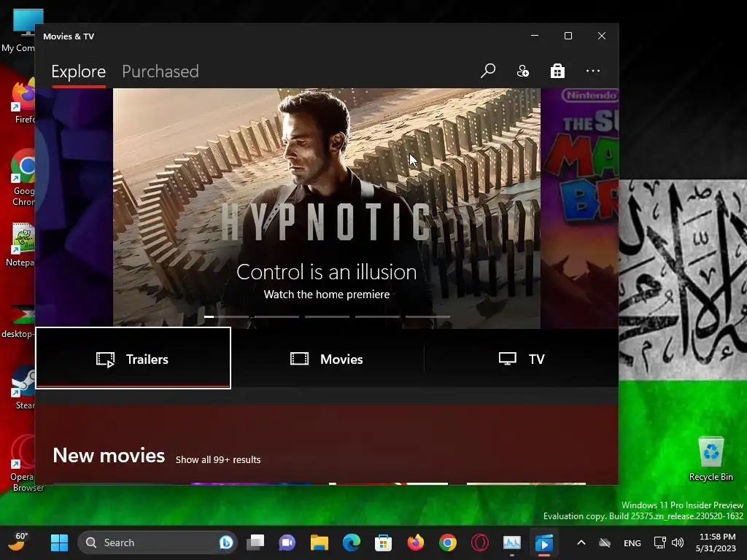Switch to the Explore tab
This screenshot has height=560, width=747.
tap(79, 71)
